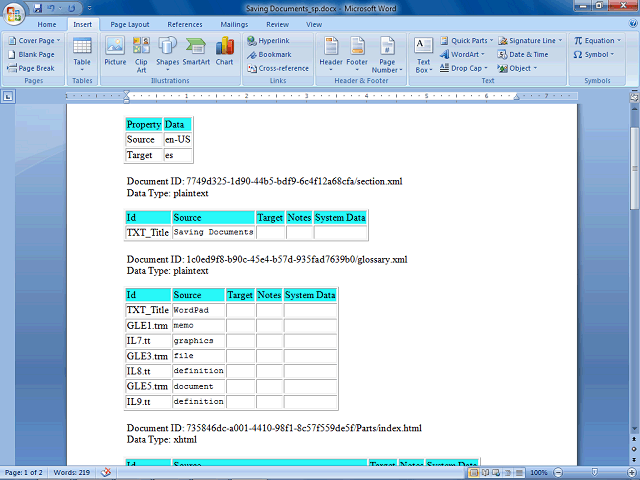
Task: Switch to Outline view
Action: (x=508, y=473)
